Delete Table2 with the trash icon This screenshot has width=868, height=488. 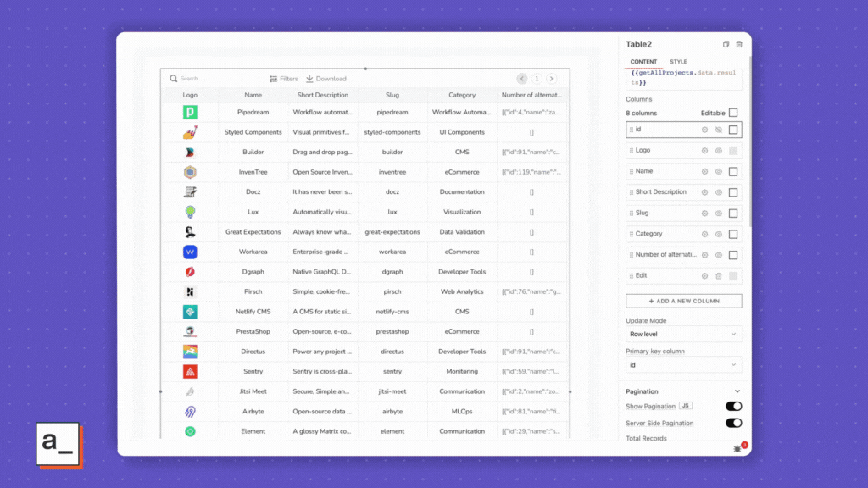739,45
